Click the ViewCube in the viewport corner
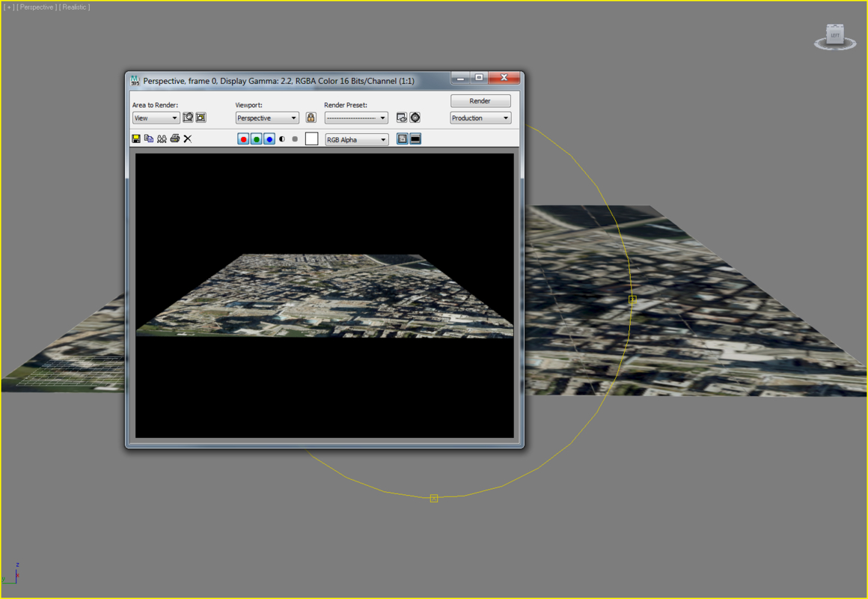 coord(834,34)
